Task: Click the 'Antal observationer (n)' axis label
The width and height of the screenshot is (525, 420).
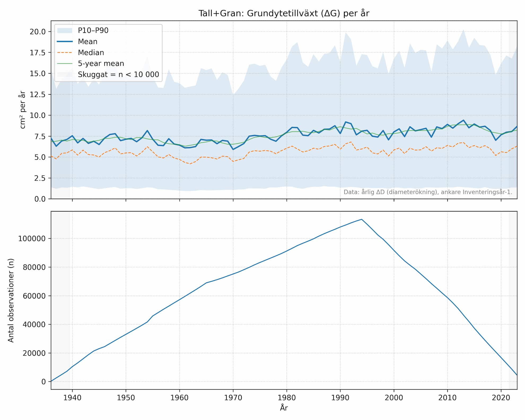Action: 11,300
